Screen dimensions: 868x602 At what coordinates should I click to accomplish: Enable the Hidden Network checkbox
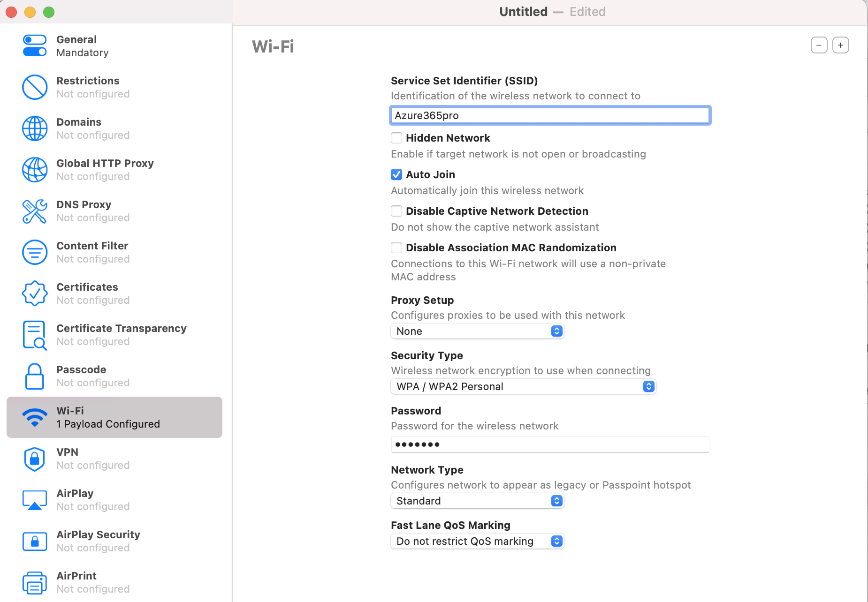click(x=396, y=138)
